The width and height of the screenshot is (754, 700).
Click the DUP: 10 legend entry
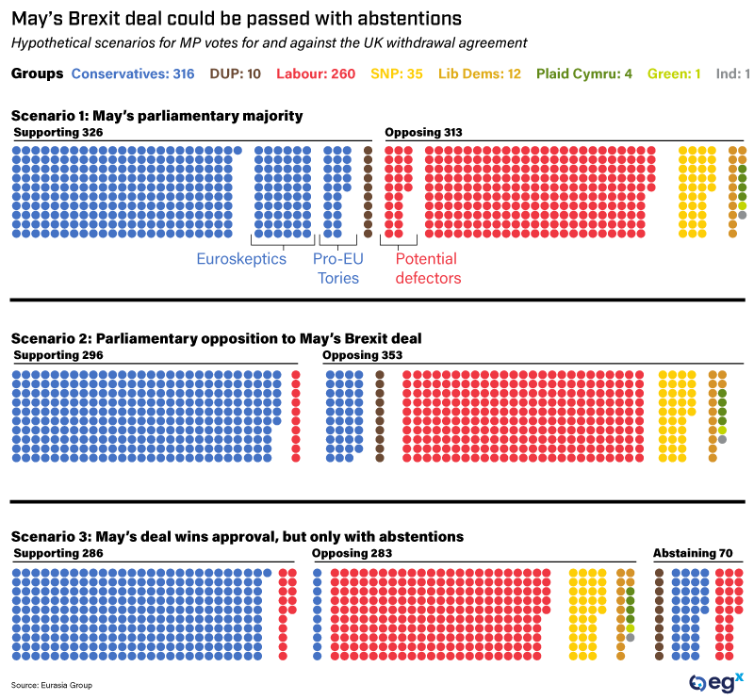click(235, 73)
